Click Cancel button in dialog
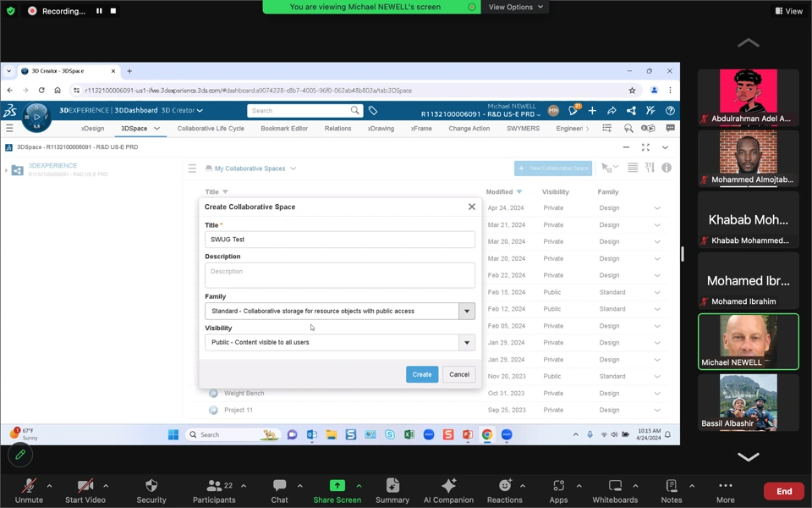The image size is (812, 508). click(x=458, y=374)
